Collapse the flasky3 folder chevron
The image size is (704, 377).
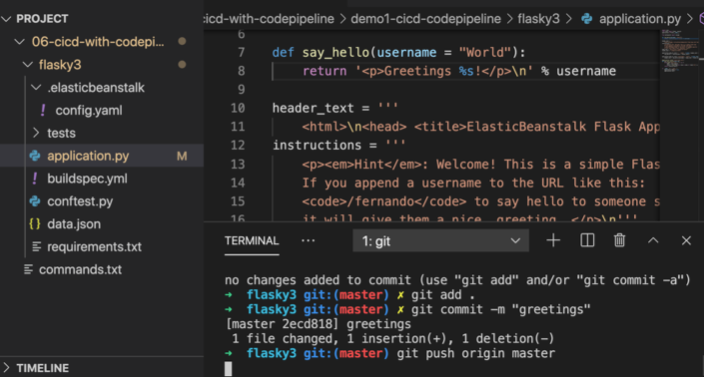(x=28, y=65)
